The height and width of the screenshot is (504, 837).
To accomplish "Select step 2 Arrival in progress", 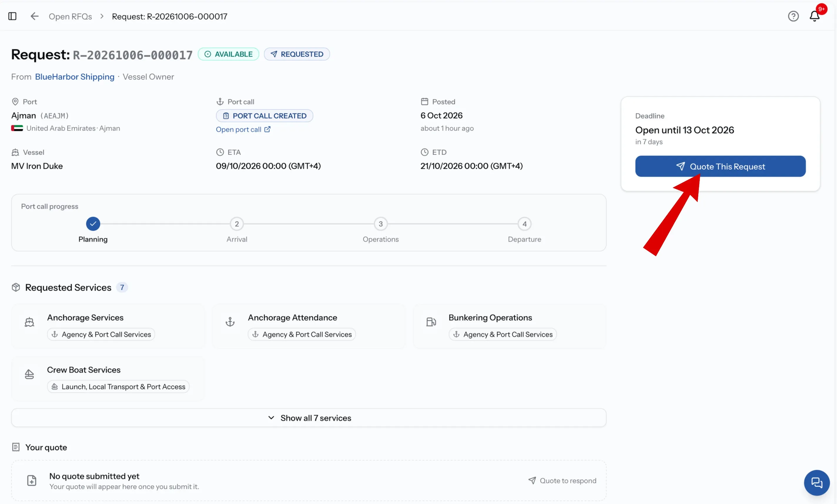I will 237,224.
